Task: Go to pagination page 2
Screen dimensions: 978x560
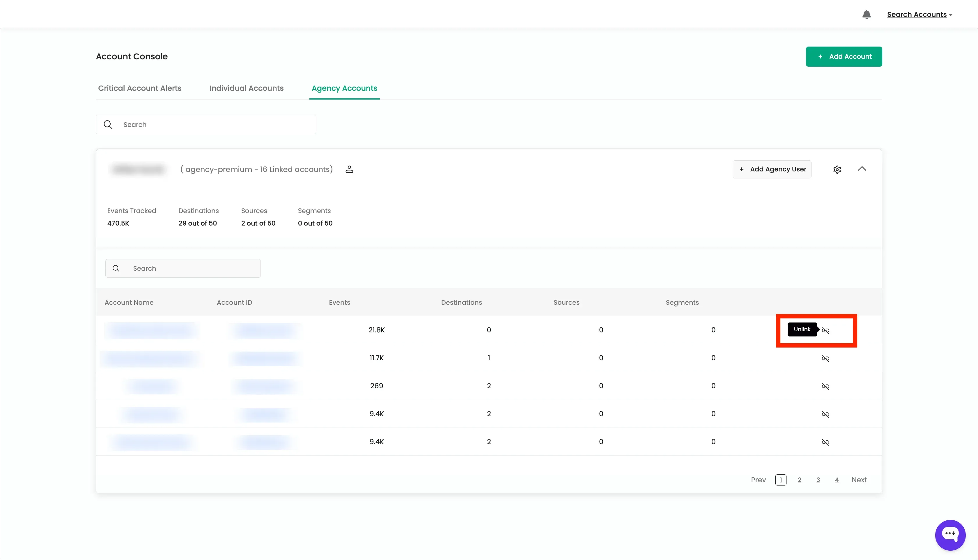Action: pyautogui.click(x=799, y=480)
